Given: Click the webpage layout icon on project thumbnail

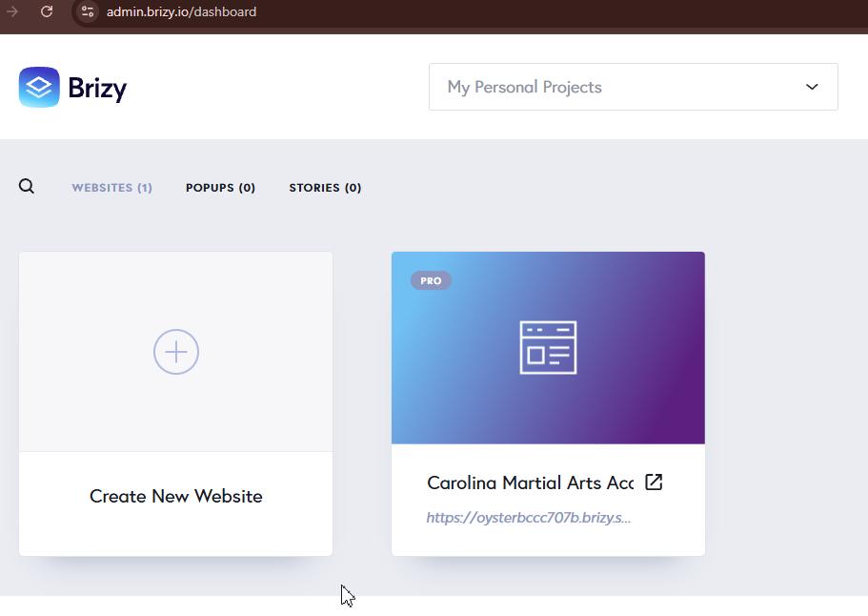Looking at the screenshot, I should pos(548,347).
